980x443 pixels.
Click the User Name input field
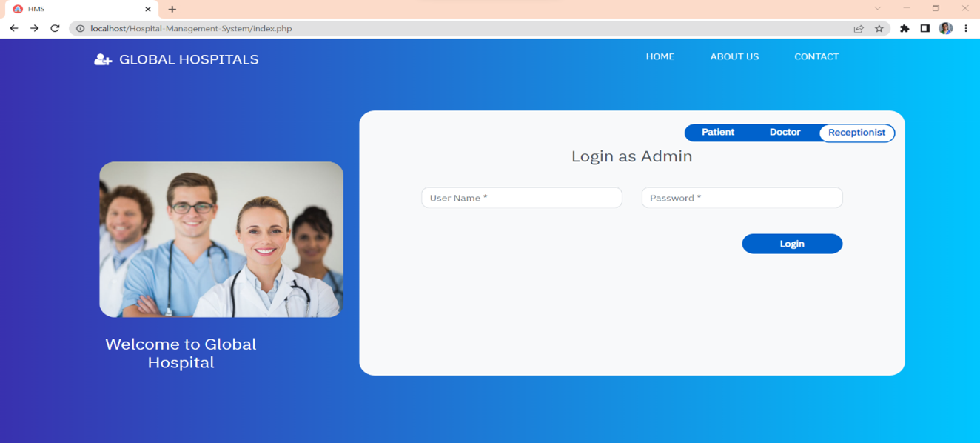coord(521,198)
